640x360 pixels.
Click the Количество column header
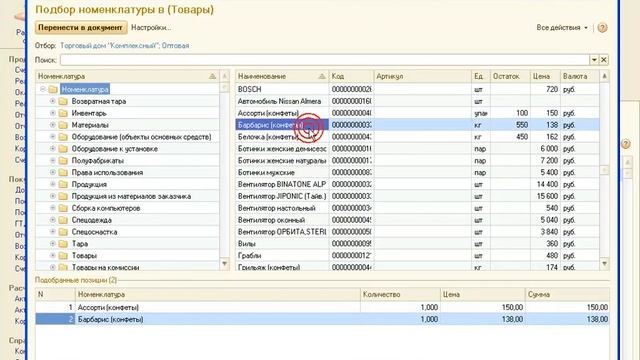(x=400, y=294)
